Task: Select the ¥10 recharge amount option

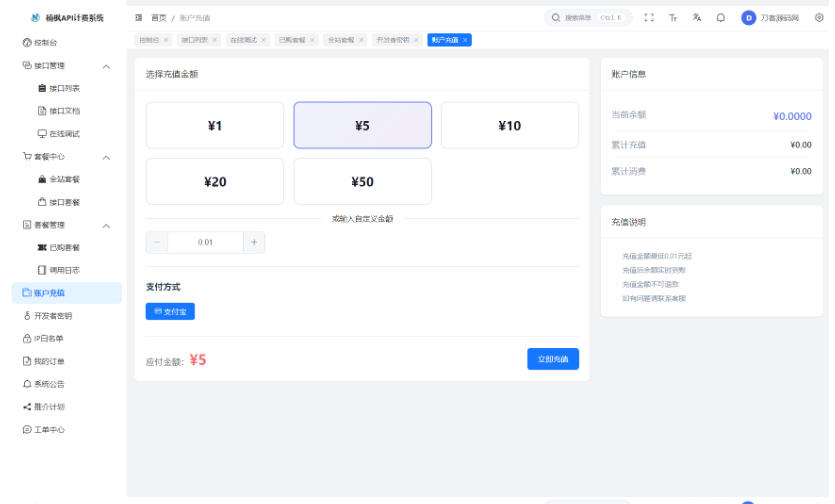Action: point(509,126)
